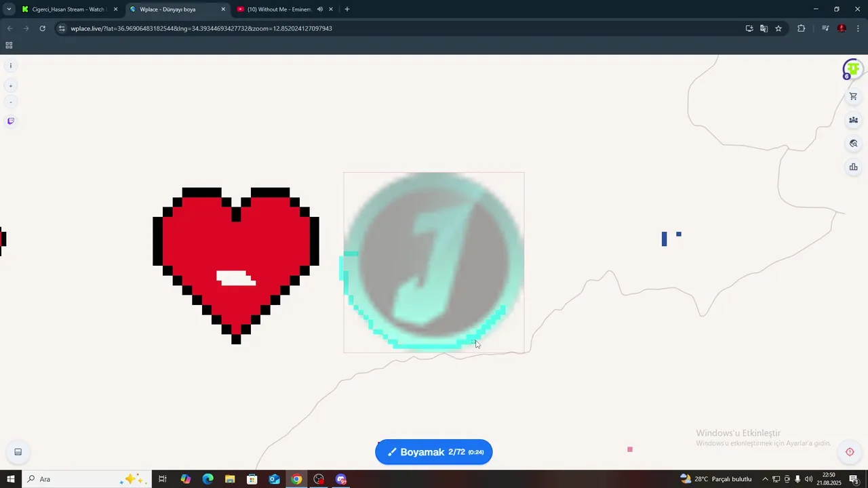Open the store shopping cart icon

853,96
